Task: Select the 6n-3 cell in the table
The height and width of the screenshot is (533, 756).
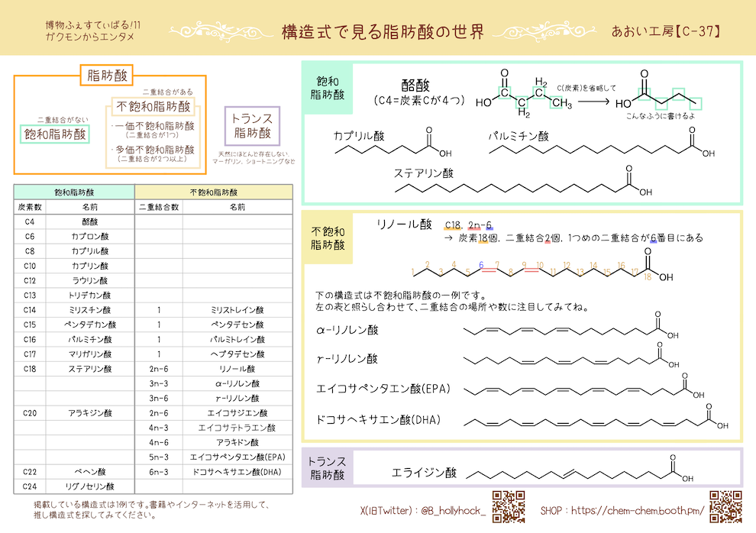Action: tap(159, 472)
